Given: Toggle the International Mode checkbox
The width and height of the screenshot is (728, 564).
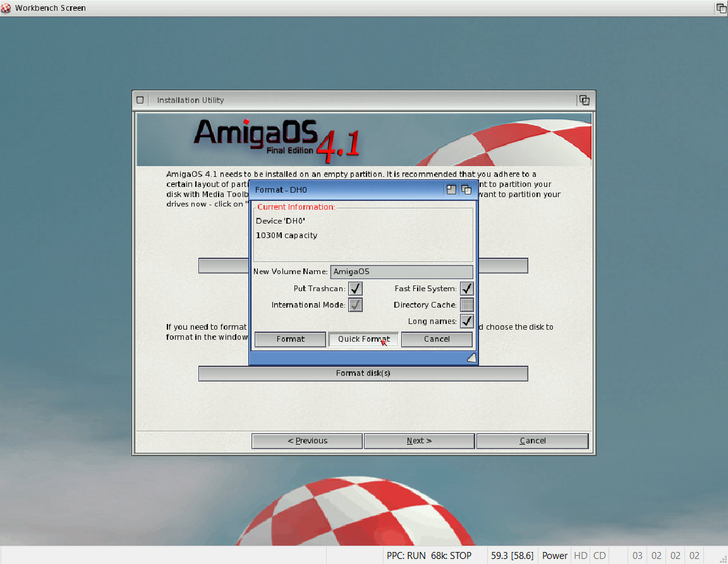Looking at the screenshot, I should (356, 305).
